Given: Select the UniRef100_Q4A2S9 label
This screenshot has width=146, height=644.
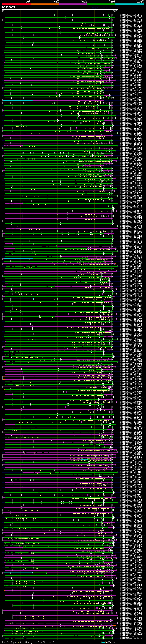Looking at the screenshot, I should click(131, 65).
